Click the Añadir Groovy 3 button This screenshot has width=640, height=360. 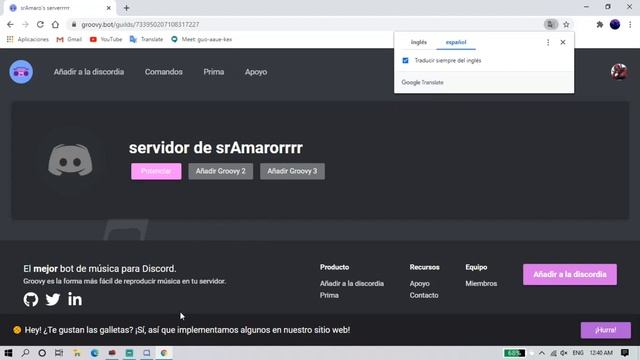click(x=292, y=171)
